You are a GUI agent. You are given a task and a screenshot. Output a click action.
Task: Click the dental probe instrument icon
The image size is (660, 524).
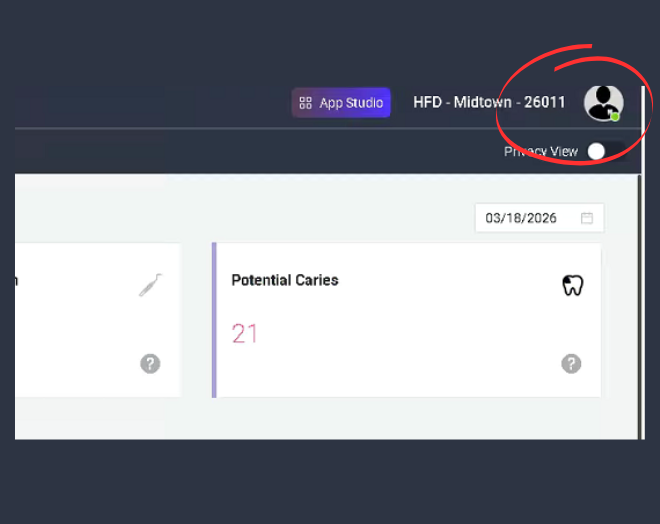(x=150, y=286)
